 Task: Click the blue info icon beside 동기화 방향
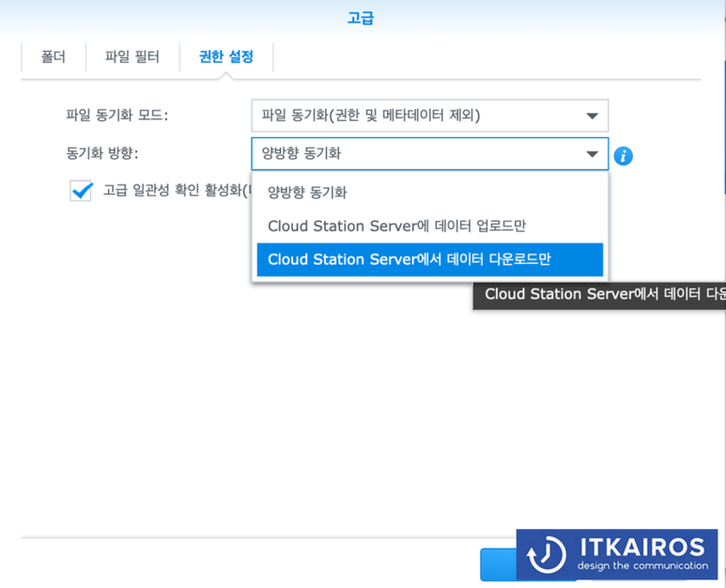point(624,156)
